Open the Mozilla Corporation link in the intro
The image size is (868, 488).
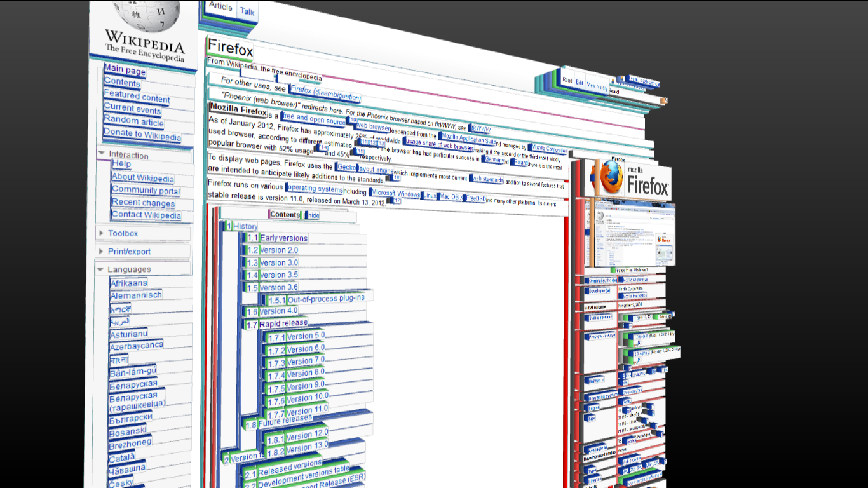[x=550, y=149]
